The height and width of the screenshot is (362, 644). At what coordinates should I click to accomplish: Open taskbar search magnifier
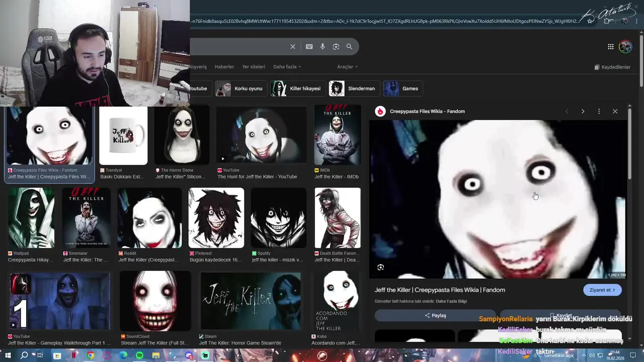coord(24,355)
